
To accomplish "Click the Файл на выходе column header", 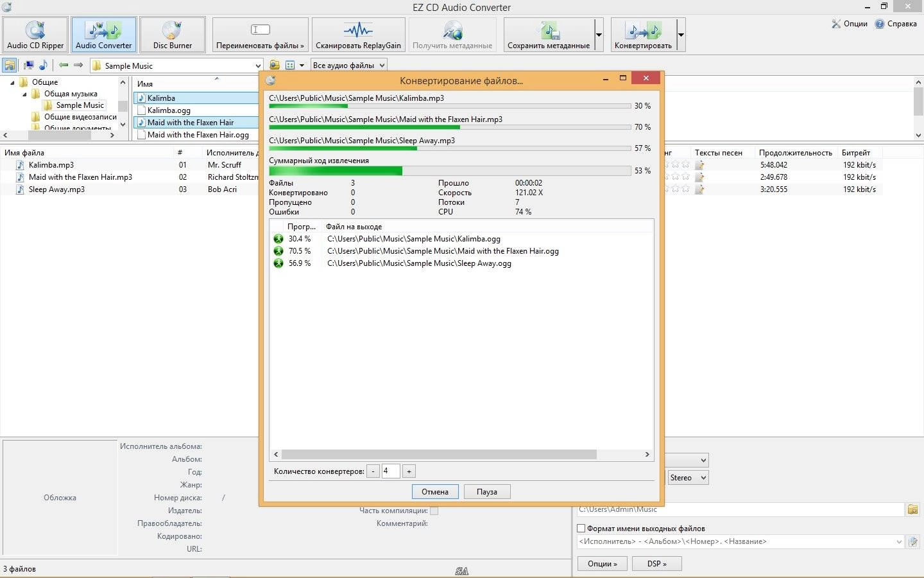I will click(x=354, y=227).
